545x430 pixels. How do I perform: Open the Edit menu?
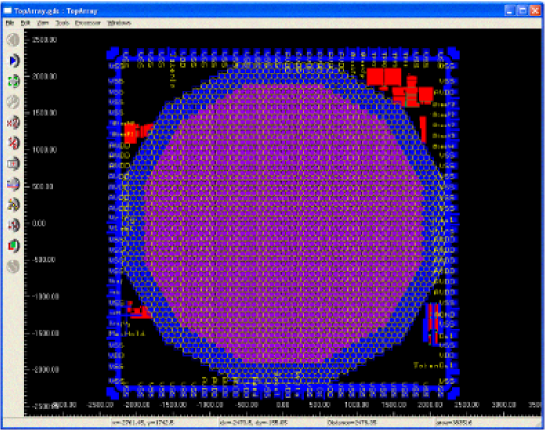coord(25,23)
